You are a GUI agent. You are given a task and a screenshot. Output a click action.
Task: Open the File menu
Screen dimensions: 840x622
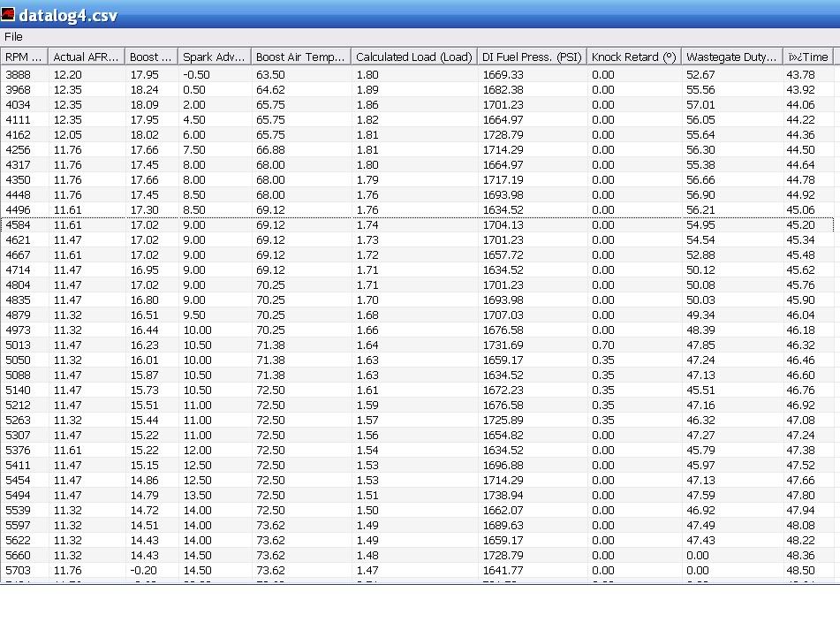click(13, 37)
